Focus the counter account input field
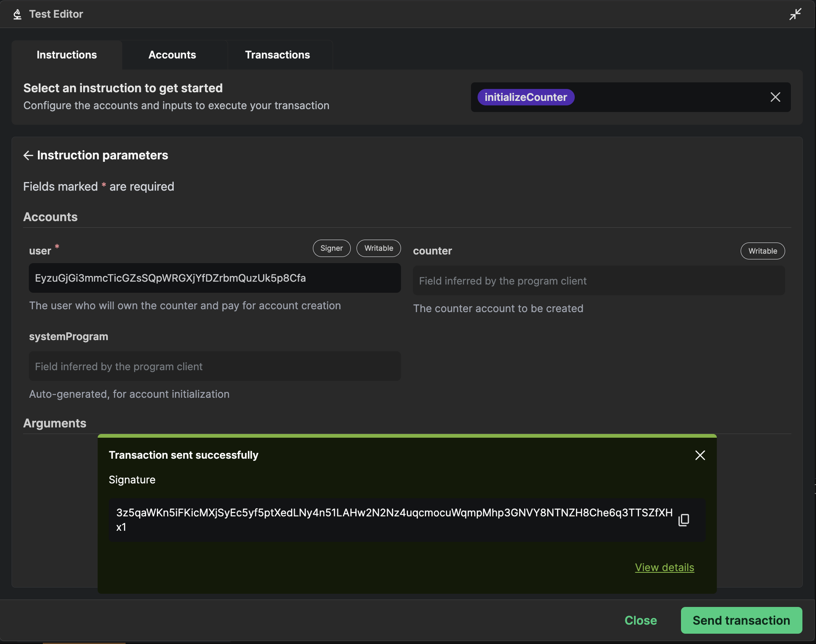 tap(598, 280)
